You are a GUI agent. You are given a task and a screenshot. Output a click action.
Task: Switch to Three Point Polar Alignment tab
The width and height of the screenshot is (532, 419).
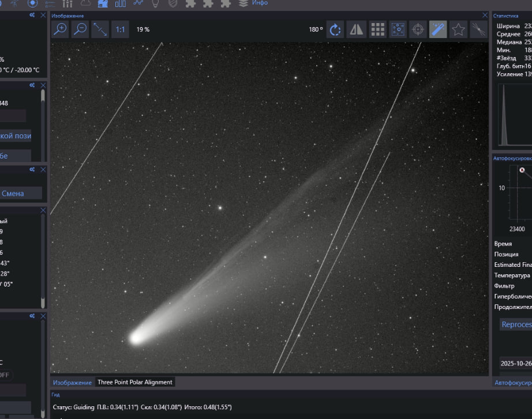coord(134,382)
